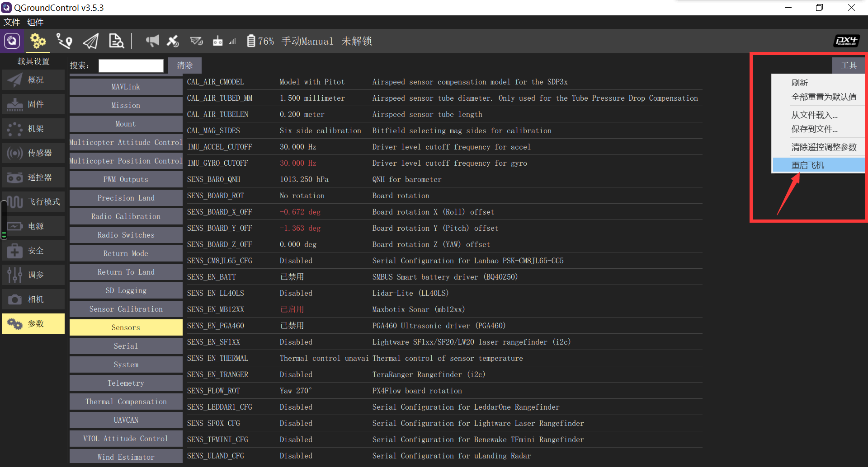This screenshot has height=467, width=868.
Task: Edit the SENS_ULAND_CFG parameter row
Action: tap(444, 456)
